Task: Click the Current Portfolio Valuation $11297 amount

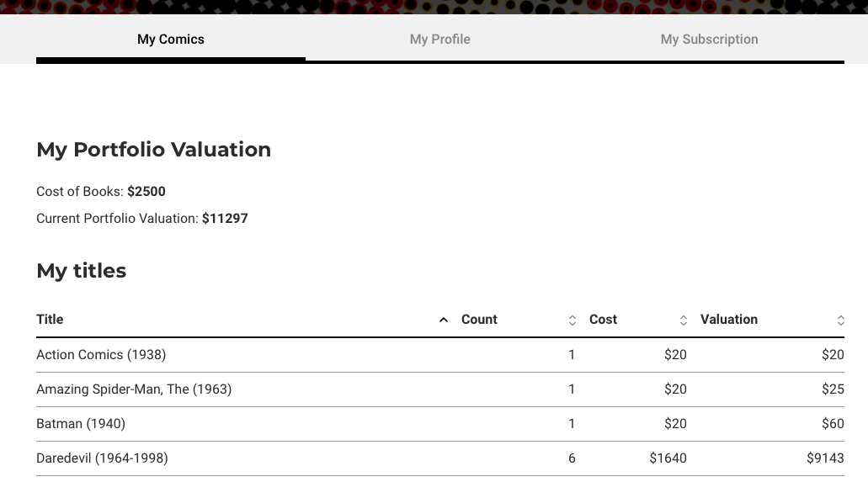Action: [225, 219]
